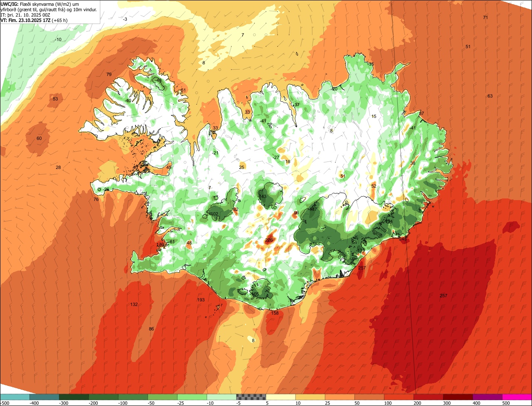The width and height of the screenshot is (532, 406).
Task: Click the map value "18" in north-central Iceland
Action: coord(288,162)
